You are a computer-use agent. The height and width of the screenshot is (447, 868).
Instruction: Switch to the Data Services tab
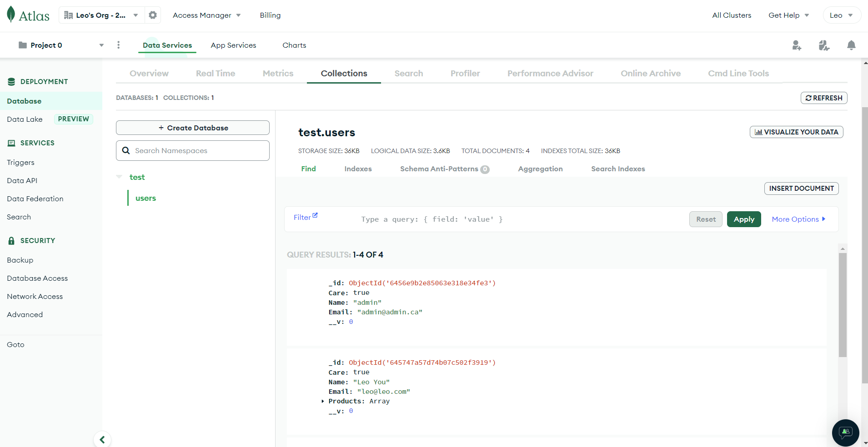(x=167, y=45)
